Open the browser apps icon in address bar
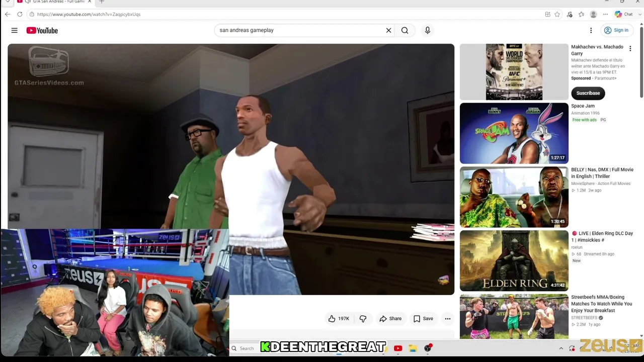 [x=547, y=14]
